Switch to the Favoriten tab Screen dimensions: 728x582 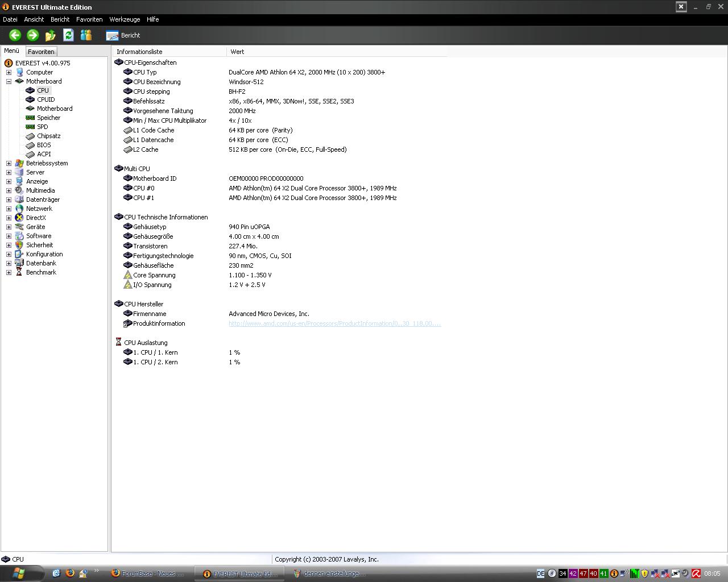point(41,52)
